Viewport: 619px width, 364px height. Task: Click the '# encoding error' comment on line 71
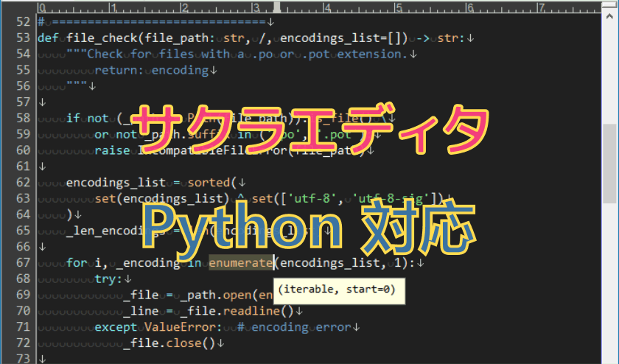click(294, 327)
